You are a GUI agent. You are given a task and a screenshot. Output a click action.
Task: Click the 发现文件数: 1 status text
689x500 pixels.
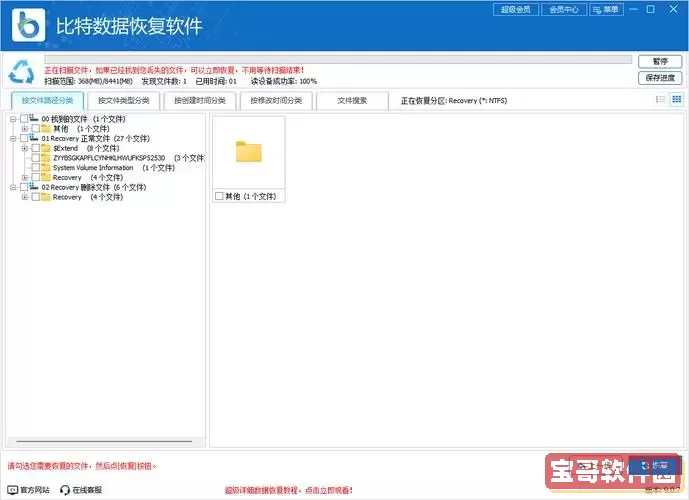[164, 81]
